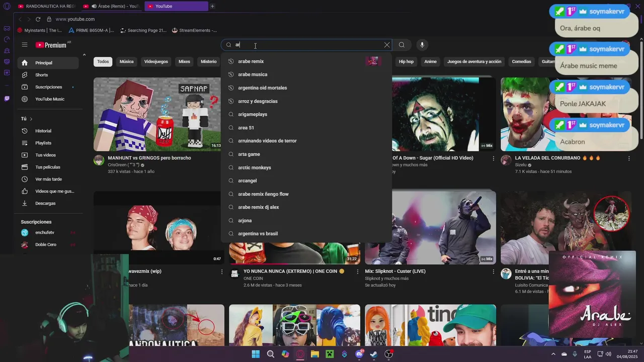Open File Explorer from the taskbar
The width and height of the screenshot is (644, 362).
(315, 354)
